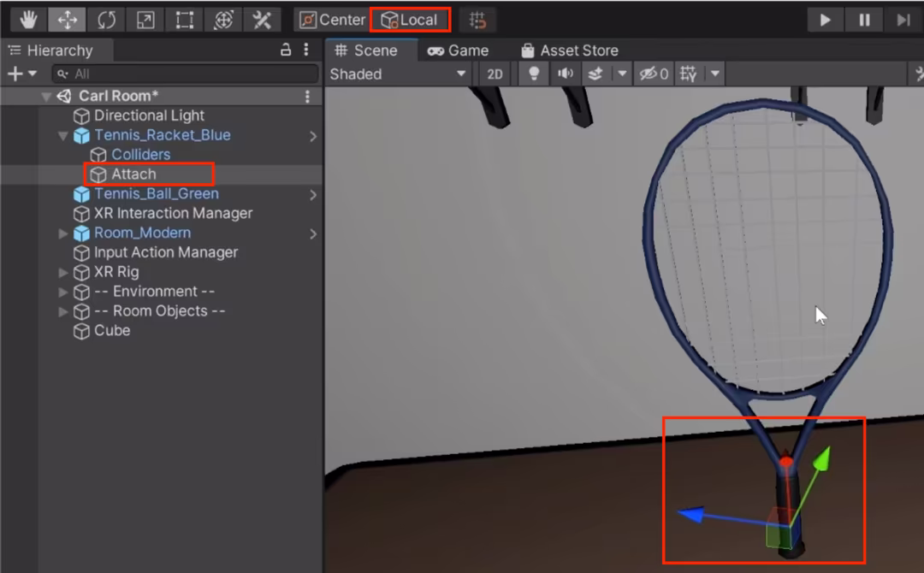Select the Move tool

coord(68,20)
